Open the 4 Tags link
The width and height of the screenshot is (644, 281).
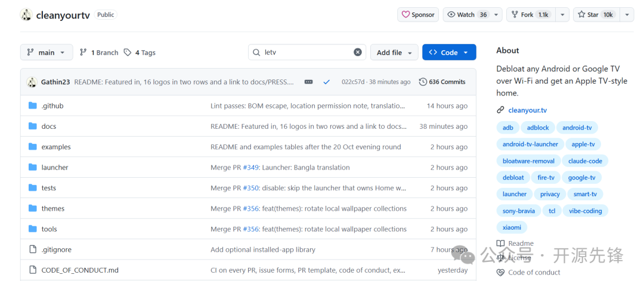[x=140, y=53]
